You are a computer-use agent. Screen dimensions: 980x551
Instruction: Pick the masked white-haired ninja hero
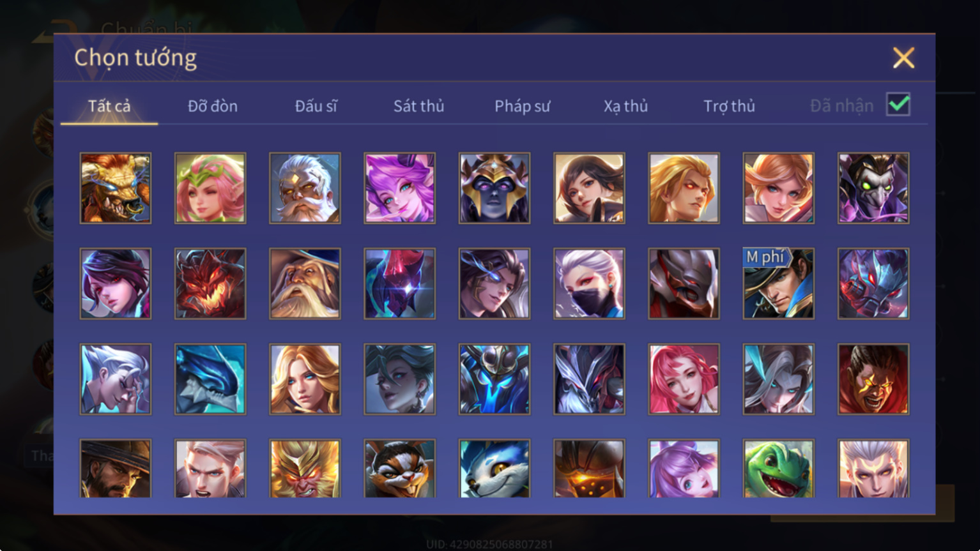point(589,283)
